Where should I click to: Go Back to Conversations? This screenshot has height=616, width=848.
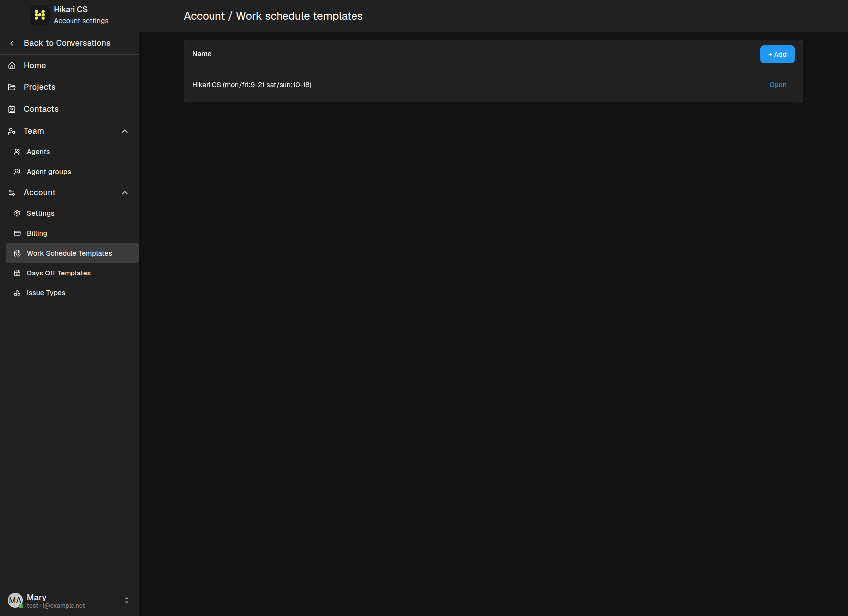(69, 43)
